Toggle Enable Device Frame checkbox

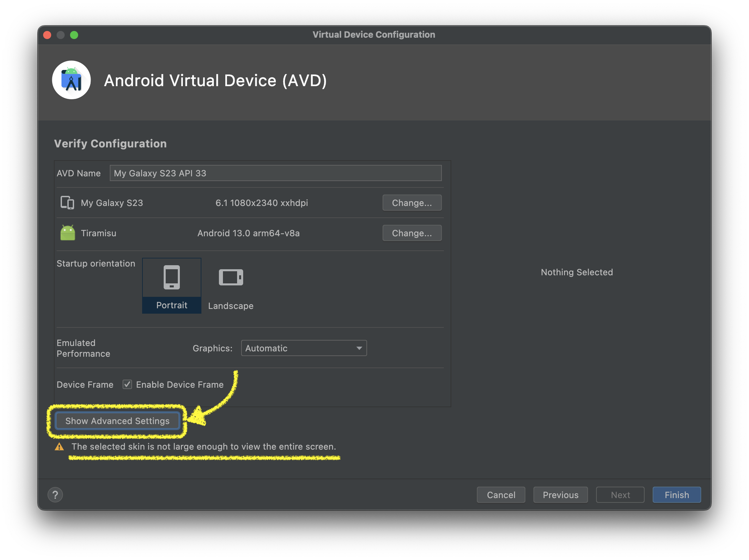(x=127, y=384)
